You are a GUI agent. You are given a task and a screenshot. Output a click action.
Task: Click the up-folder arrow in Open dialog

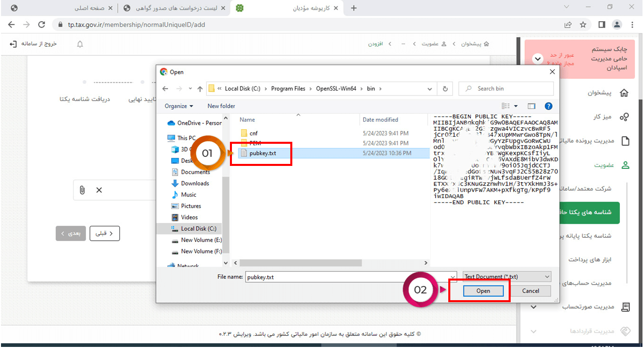click(200, 89)
